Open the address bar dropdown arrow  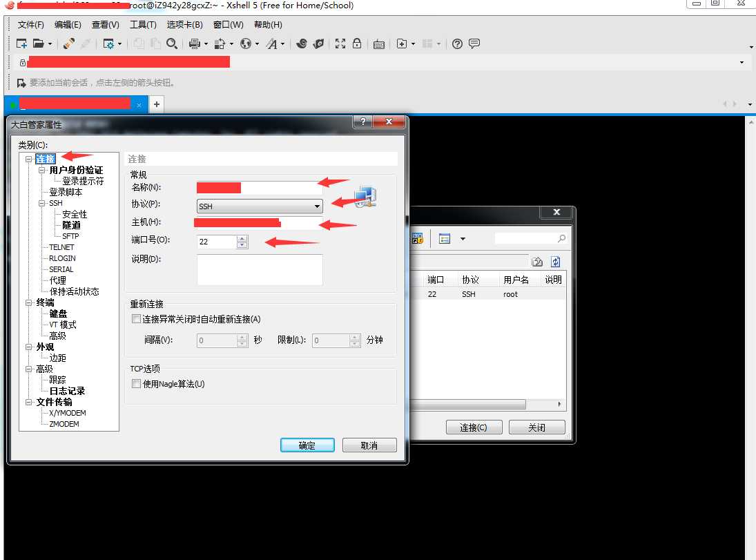[742, 62]
